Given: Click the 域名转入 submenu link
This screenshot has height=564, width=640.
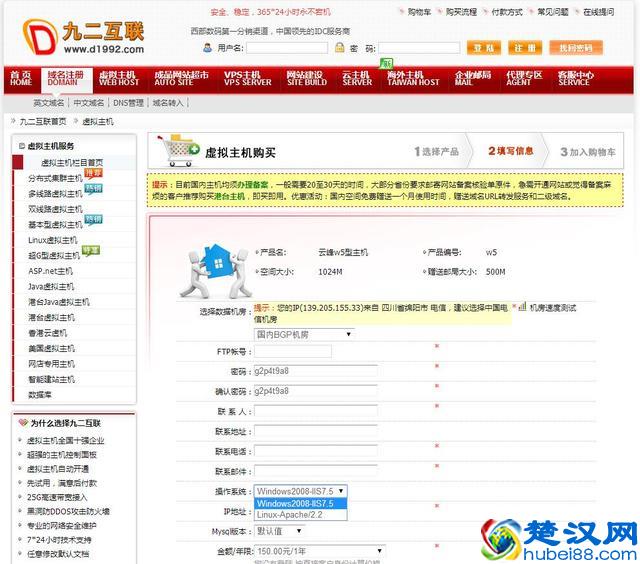Looking at the screenshot, I should [x=168, y=103].
